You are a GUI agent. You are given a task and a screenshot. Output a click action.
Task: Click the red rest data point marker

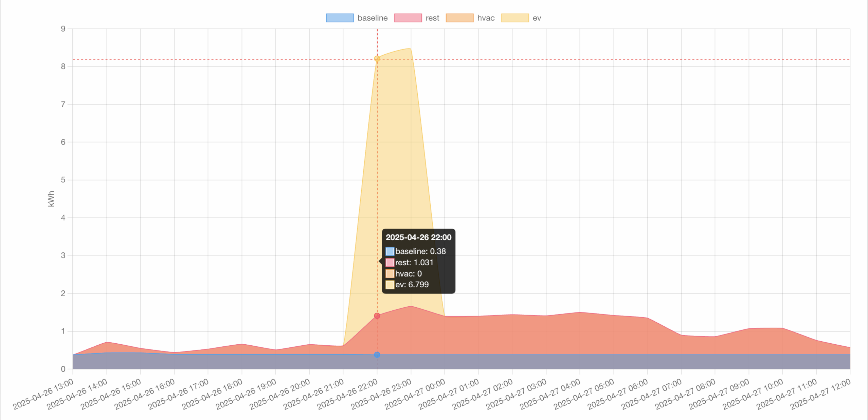point(377,316)
